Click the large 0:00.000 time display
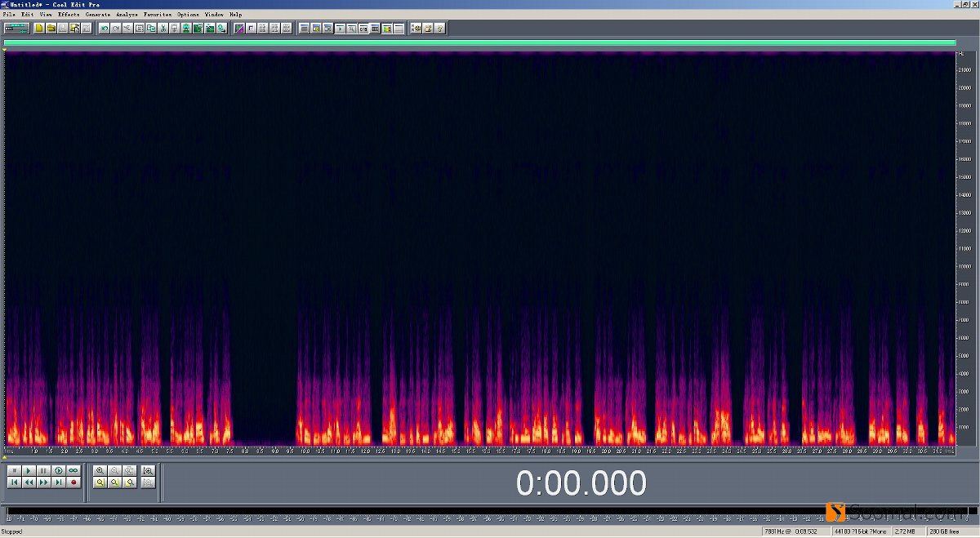980x538 pixels. (581, 483)
